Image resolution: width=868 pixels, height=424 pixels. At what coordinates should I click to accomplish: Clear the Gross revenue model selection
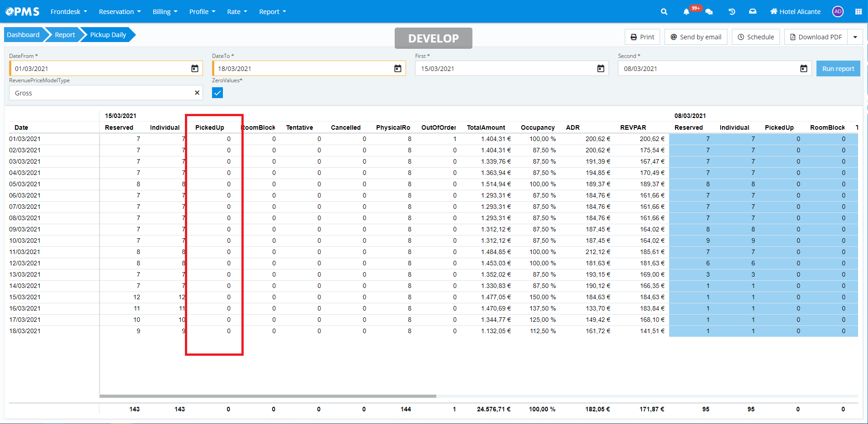(x=197, y=93)
